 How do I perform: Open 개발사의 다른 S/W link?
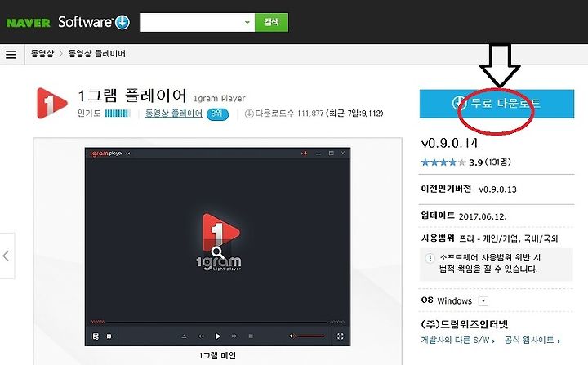(x=457, y=341)
